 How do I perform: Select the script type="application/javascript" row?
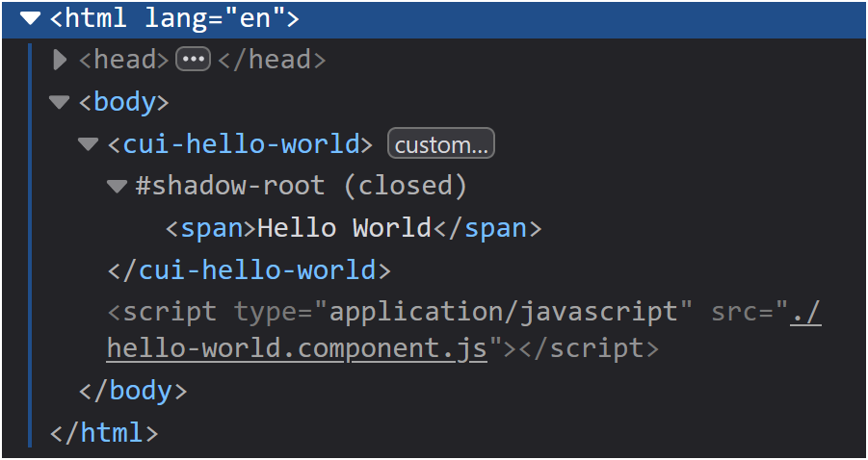click(x=464, y=331)
